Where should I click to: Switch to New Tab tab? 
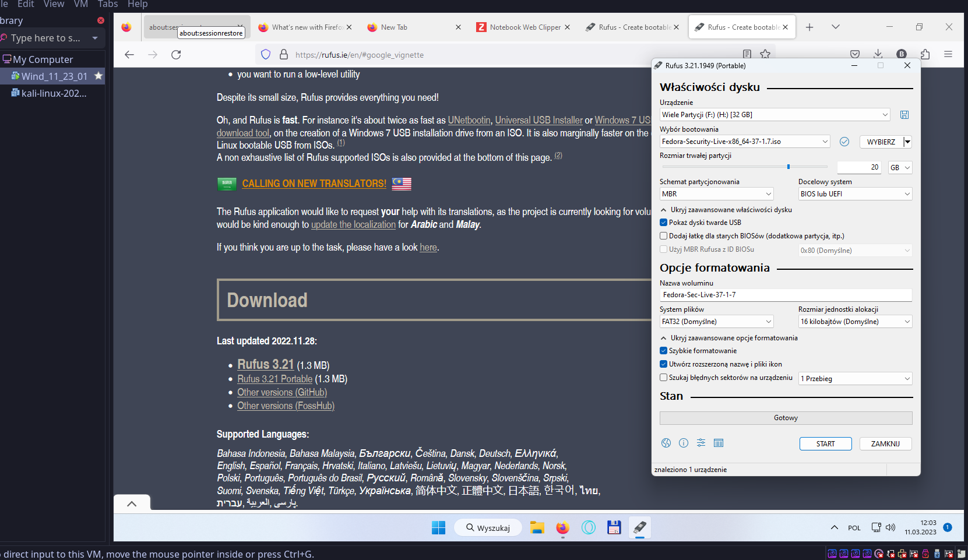[x=413, y=27]
